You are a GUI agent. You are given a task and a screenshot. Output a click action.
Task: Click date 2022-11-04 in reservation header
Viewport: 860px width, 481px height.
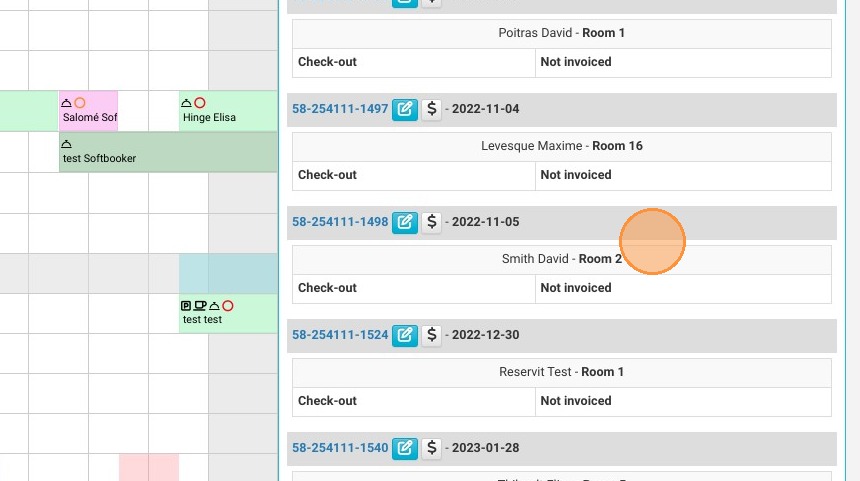tap(485, 109)
